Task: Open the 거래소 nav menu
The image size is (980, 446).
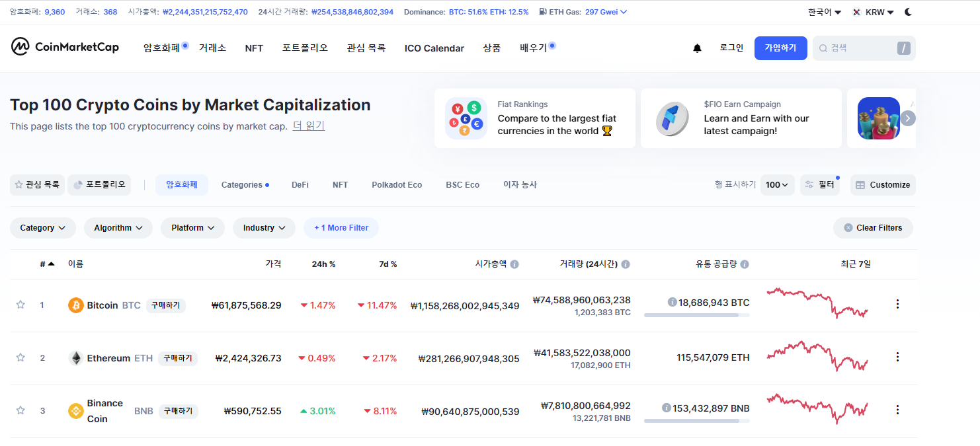Action: [212, 48]
